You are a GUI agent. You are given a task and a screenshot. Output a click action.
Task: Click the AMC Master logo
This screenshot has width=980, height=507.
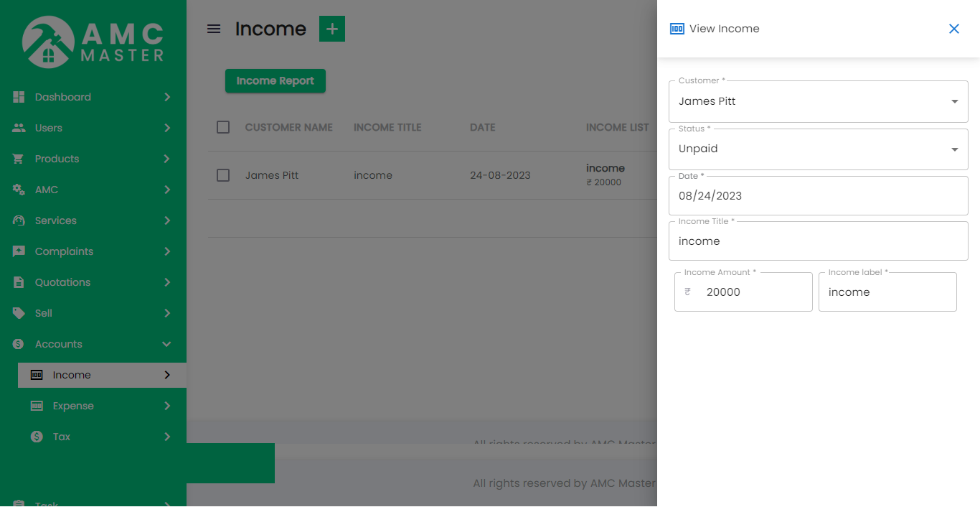(93, 42)
